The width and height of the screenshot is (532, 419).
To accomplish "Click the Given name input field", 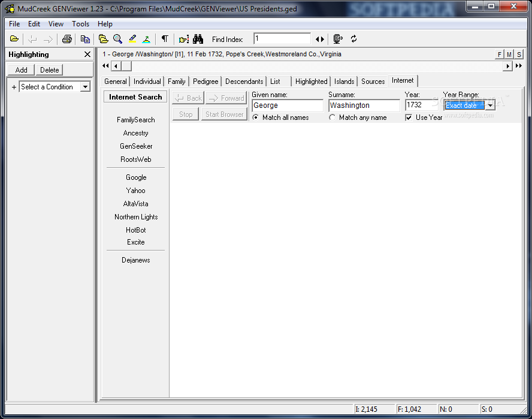I will [x=288, y=105].
